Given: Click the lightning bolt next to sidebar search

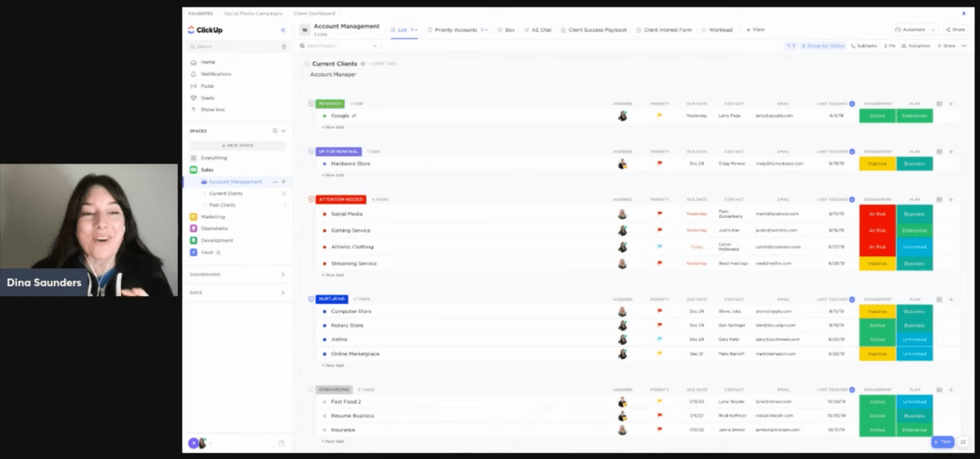Looking at the screenshot, I should pyautogui.click(x=283, y=47).
